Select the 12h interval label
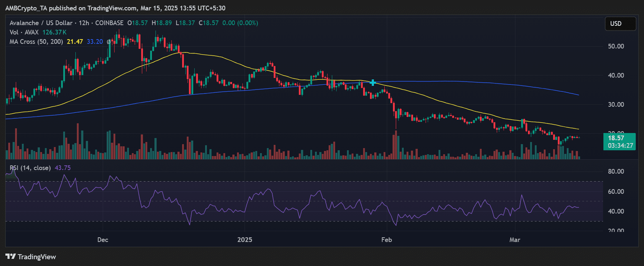Image resolution: width=644 pixels, height=266 pixels. point(84,23)
